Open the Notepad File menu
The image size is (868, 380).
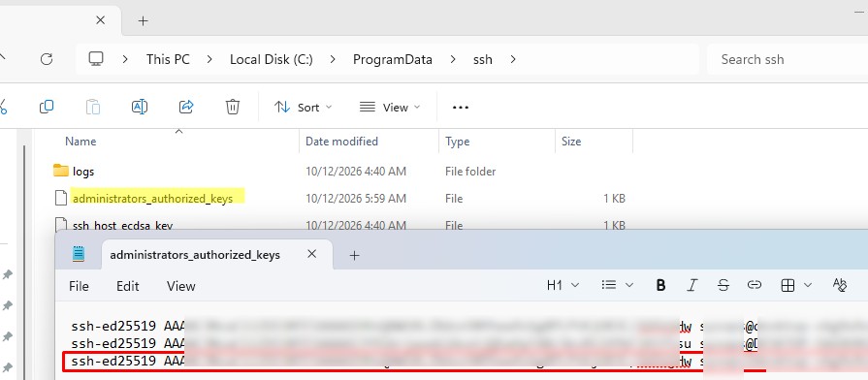[x=79, y=286]
